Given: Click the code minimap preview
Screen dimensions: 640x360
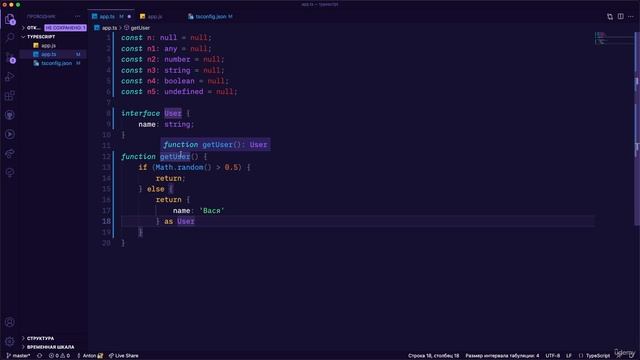Looking at the screenshot, I should pyautogui.click(x=613, y=38).
